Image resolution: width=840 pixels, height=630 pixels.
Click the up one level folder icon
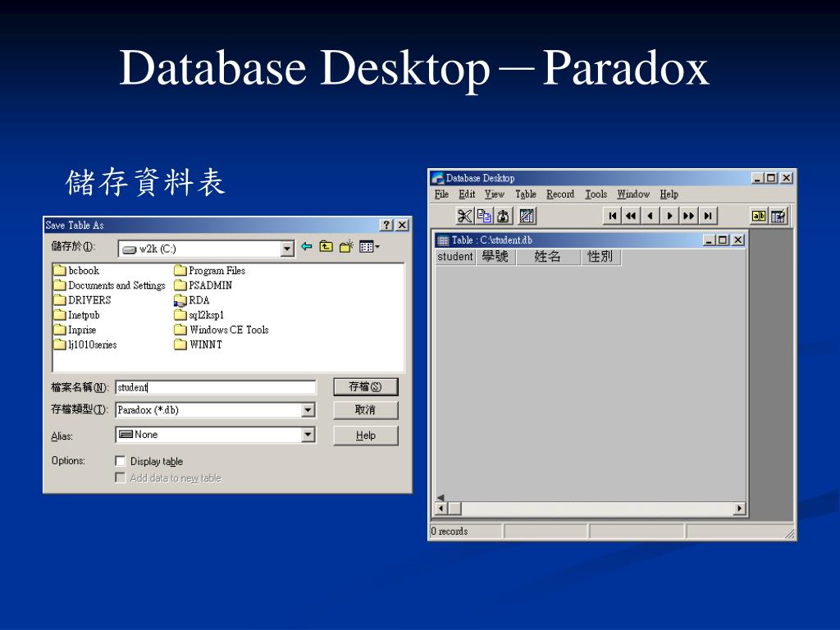point(326,246)
